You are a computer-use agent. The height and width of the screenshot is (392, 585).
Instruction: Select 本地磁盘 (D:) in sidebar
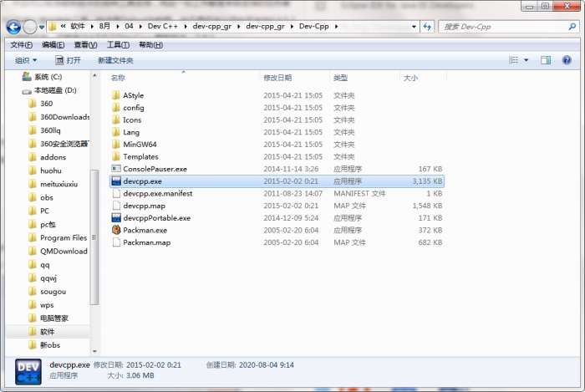click(49, 90)
